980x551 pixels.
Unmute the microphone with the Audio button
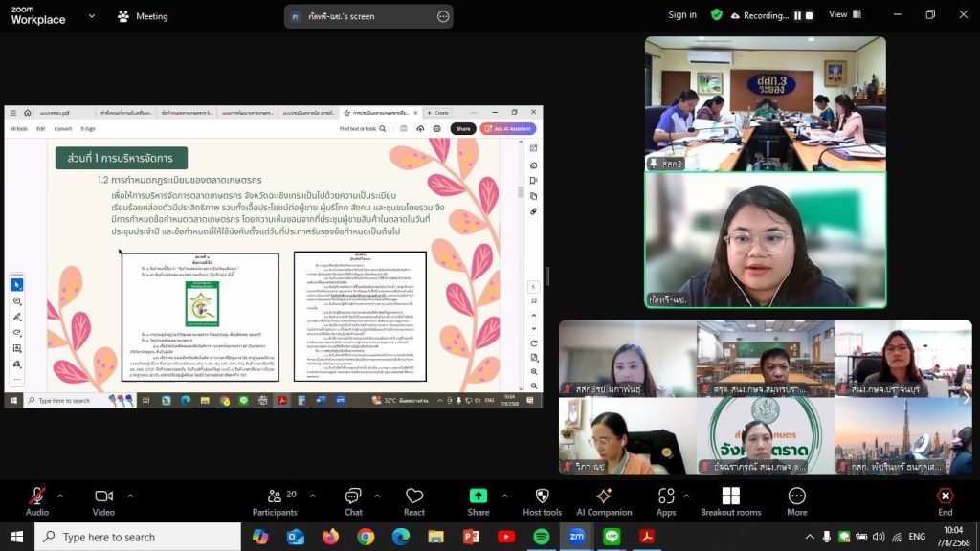pos(37,496)
